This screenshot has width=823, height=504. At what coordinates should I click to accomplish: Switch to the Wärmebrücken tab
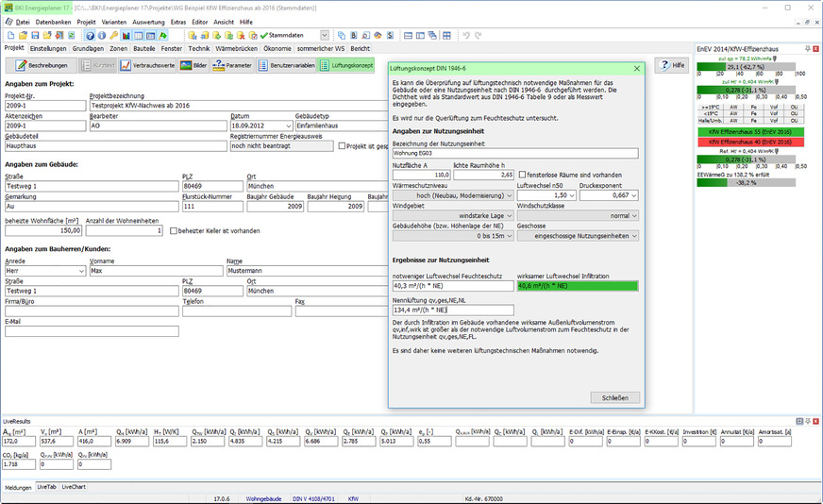click(236, 48)
